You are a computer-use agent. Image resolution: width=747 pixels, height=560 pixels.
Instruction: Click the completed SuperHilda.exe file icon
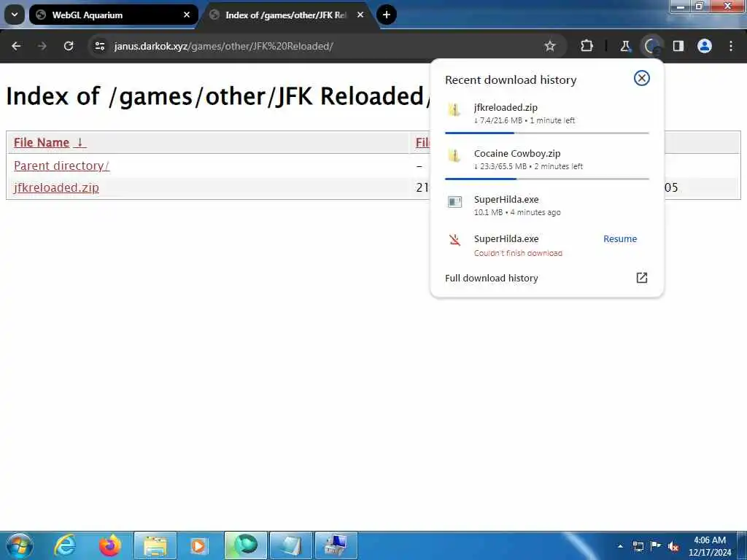[x=455, y=202]
